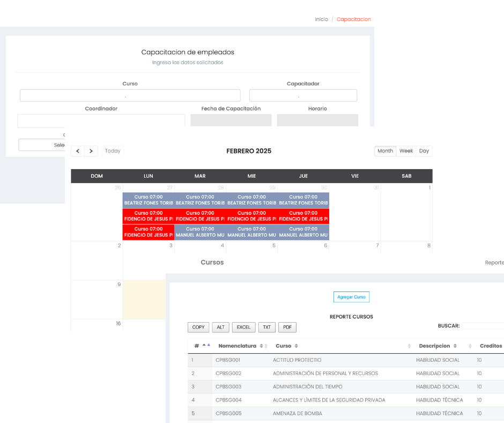Click the Agregar Curso button

(x=351, y=297)
